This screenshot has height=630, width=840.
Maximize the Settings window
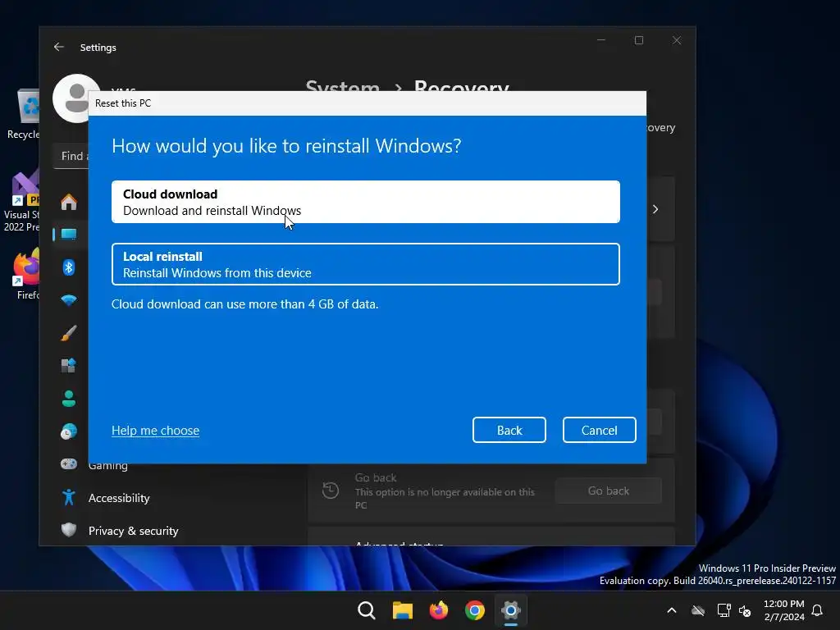point(638,40)
